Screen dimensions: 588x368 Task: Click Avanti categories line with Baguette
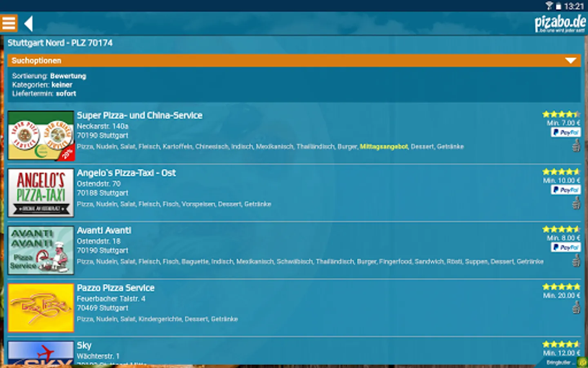click(310, 262)
